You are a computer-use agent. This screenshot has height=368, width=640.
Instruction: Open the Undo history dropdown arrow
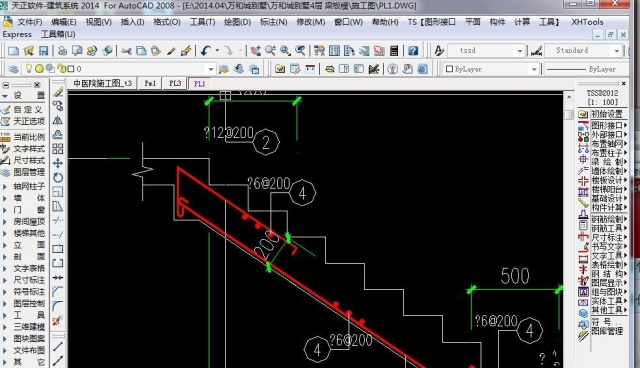point(217,51)
